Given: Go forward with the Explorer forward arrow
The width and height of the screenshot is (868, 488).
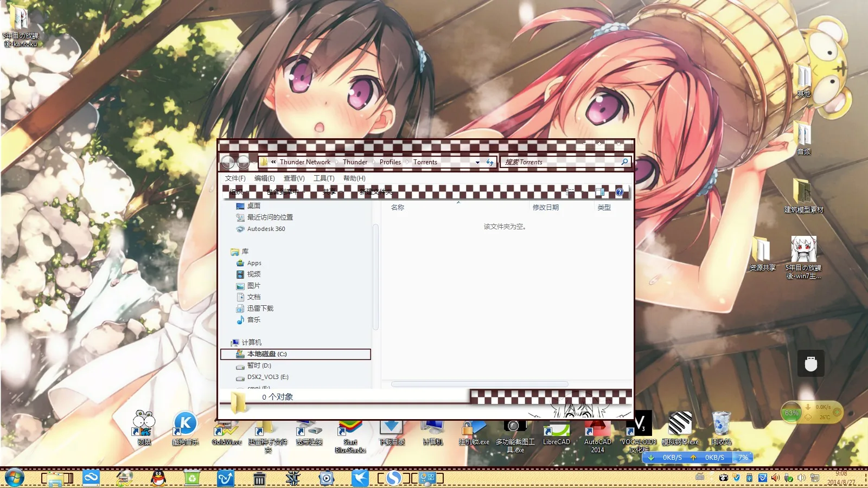Looking at the screenshot, I should [244, 162].
